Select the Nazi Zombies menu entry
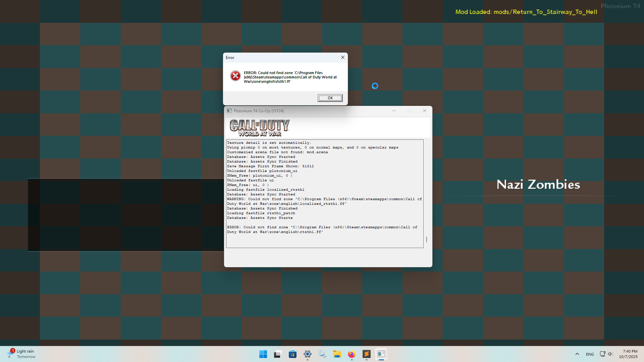The width and height of the screenshot is (644, 362). click(x=538, y=185)
